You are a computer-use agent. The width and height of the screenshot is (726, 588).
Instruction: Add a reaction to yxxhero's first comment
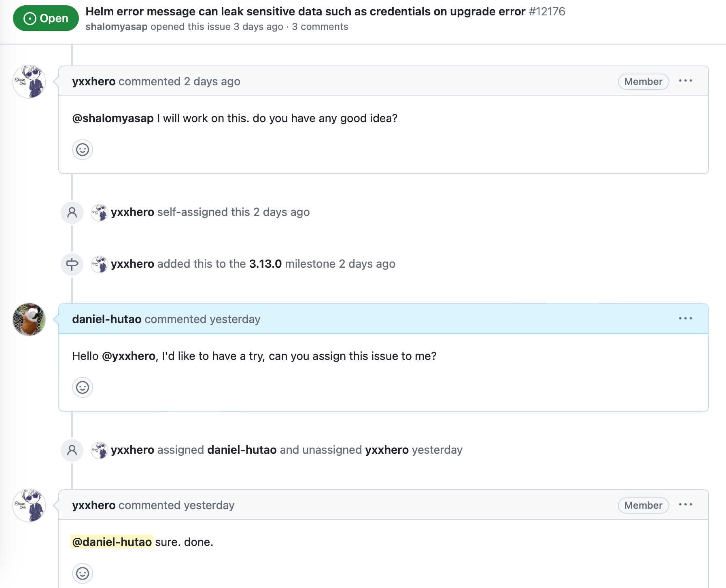pos(82,150)
